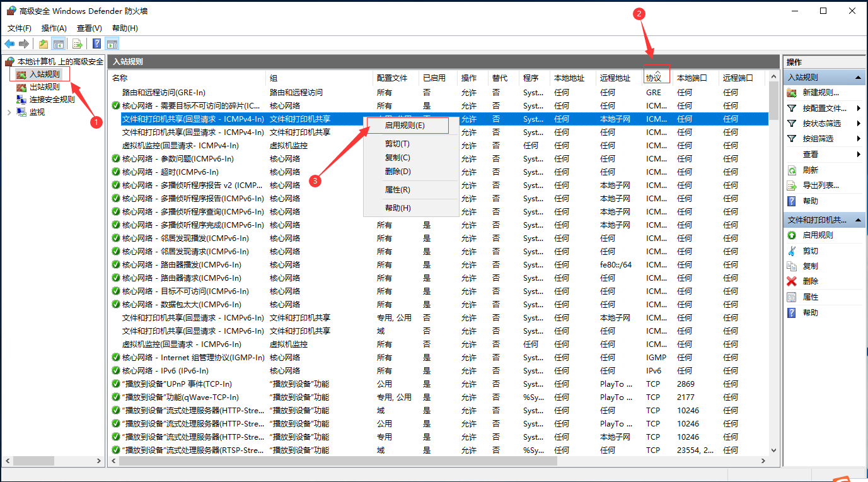Click the 2177 local port cell
Viewport: 868px width, 482px height.
pyautogui.click(x=686, y=397)
